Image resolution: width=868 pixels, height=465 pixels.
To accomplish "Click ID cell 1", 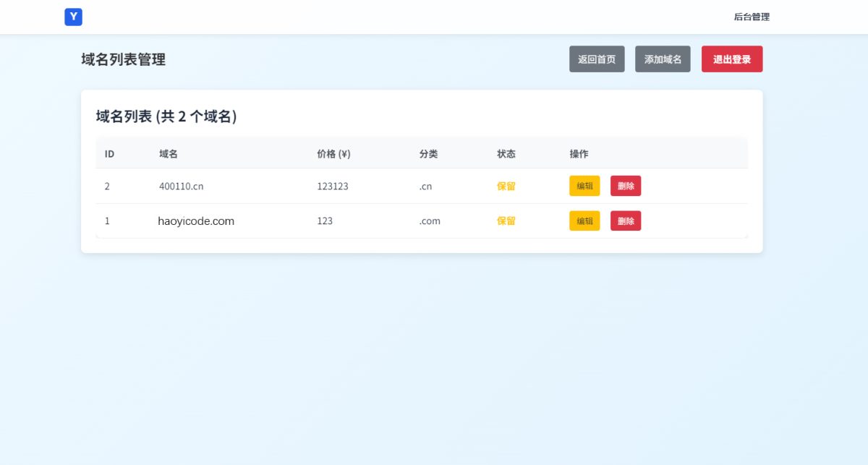I will 107,221.
